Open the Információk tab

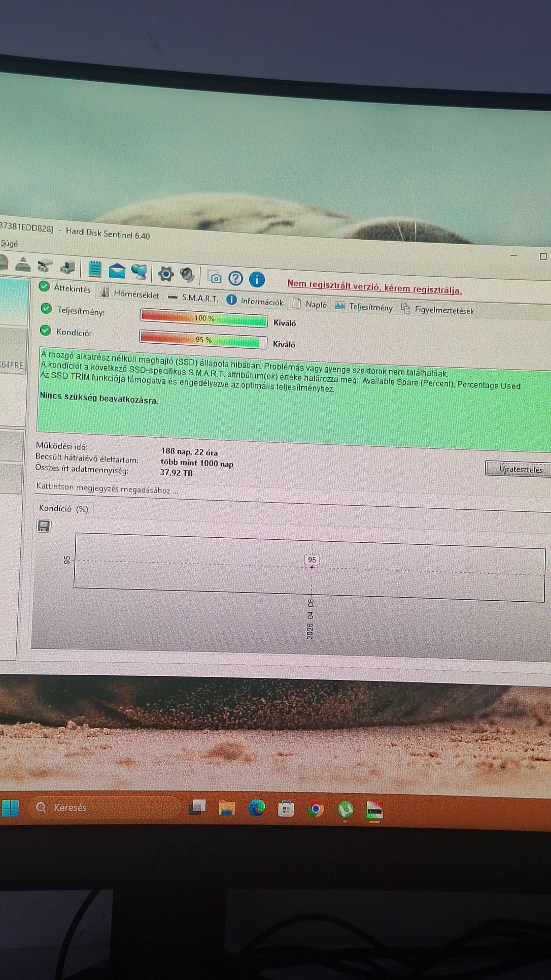coord(255,301)
